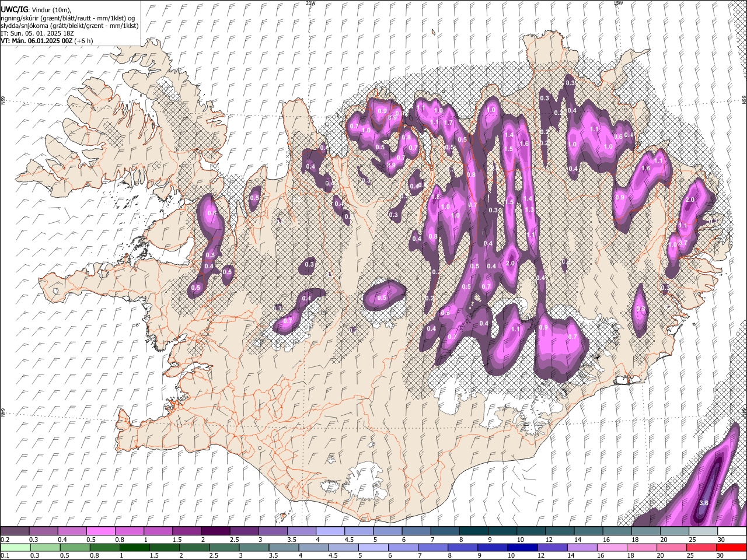Click the title text 'UWC/IG: Vindur (10m)'
This screenshot has width=747, height=560.
click(36, 10)
